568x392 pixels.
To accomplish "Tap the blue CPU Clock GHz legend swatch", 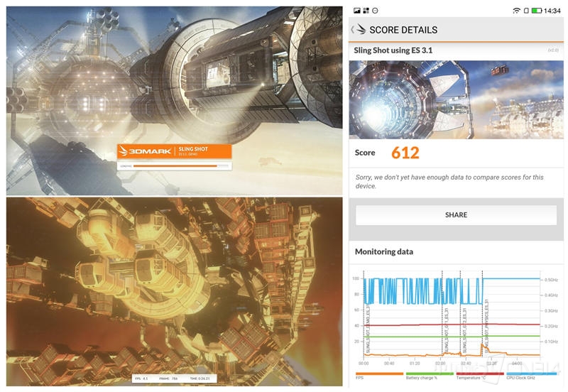I will 531,374.
